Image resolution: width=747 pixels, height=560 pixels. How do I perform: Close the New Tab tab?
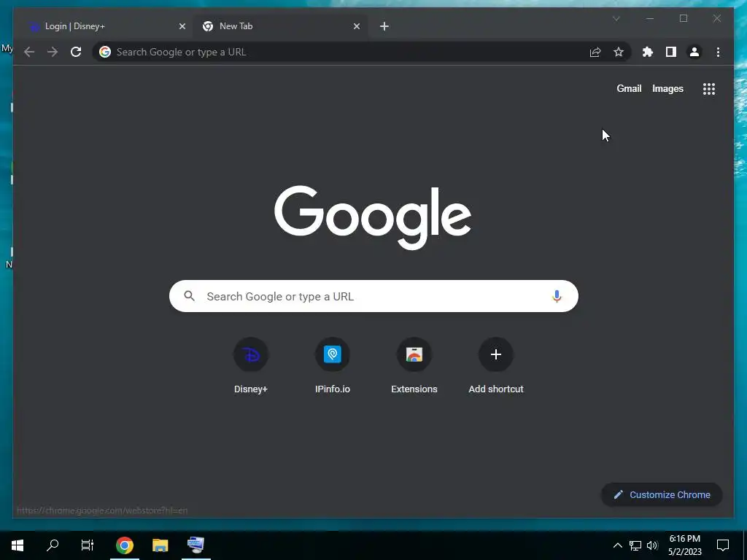(x=356, y=26)
